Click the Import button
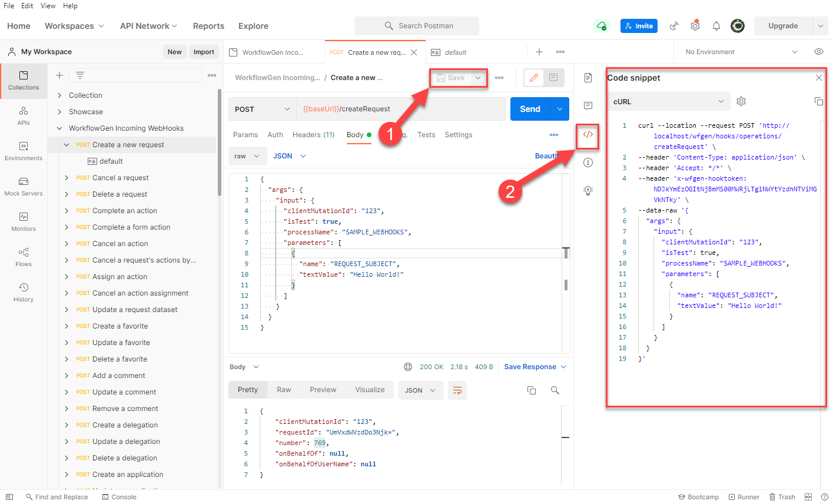833x504 pixels. [x=204, y=52]
